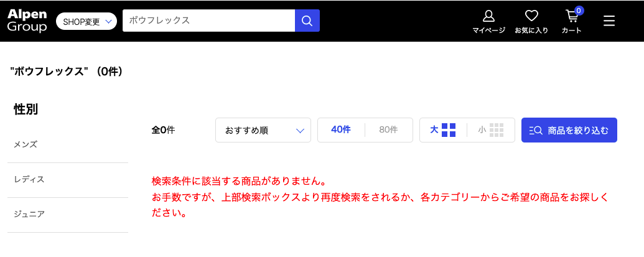Screen dimensions: 644x257
Task: Open お気に入り heart icon
Action: [531, 22]
